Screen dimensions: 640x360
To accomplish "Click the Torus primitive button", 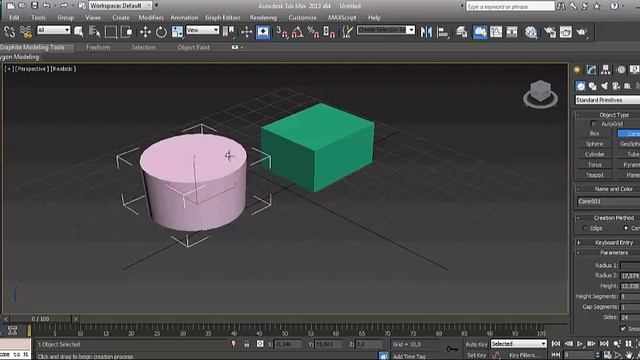I will [594, 164].
